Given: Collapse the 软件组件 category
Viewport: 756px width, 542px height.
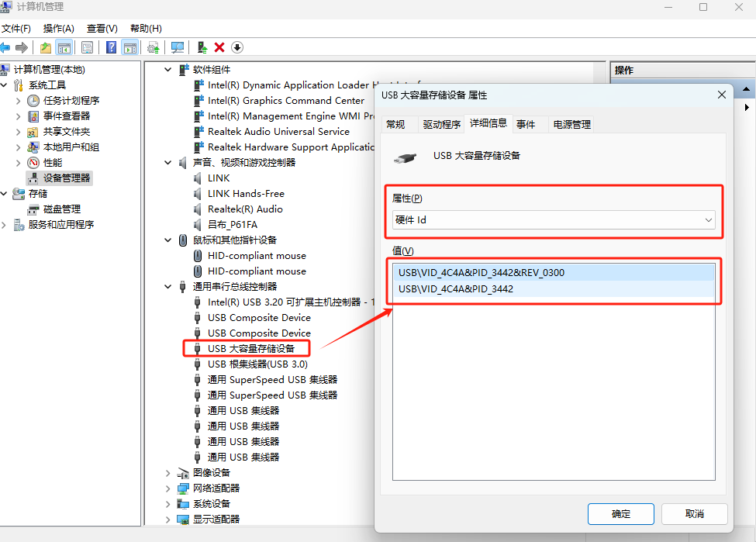Looking at the screenshot, I should (167, 70).
